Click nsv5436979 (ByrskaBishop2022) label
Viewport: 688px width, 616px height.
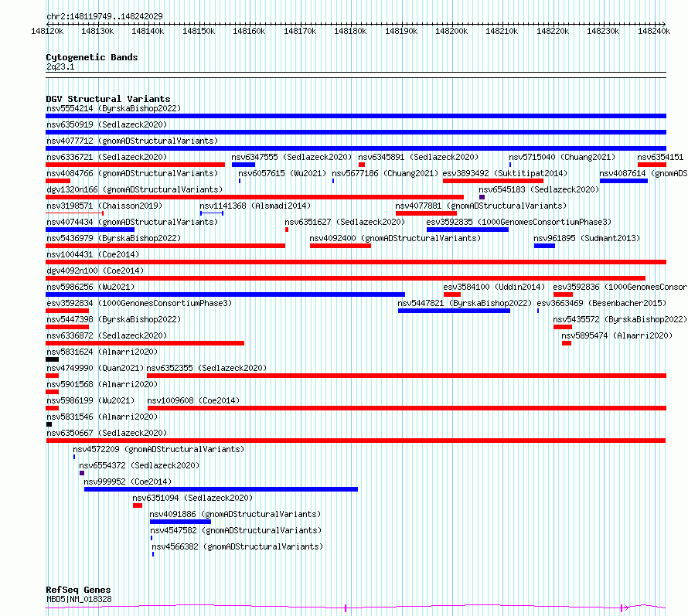pos(114,238)
